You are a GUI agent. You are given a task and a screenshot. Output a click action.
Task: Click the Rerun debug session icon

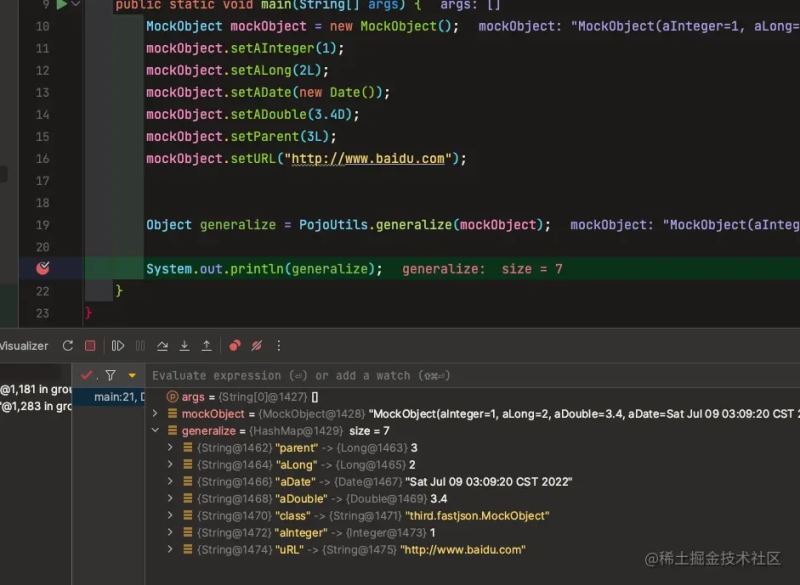click(x=68, y=346)
